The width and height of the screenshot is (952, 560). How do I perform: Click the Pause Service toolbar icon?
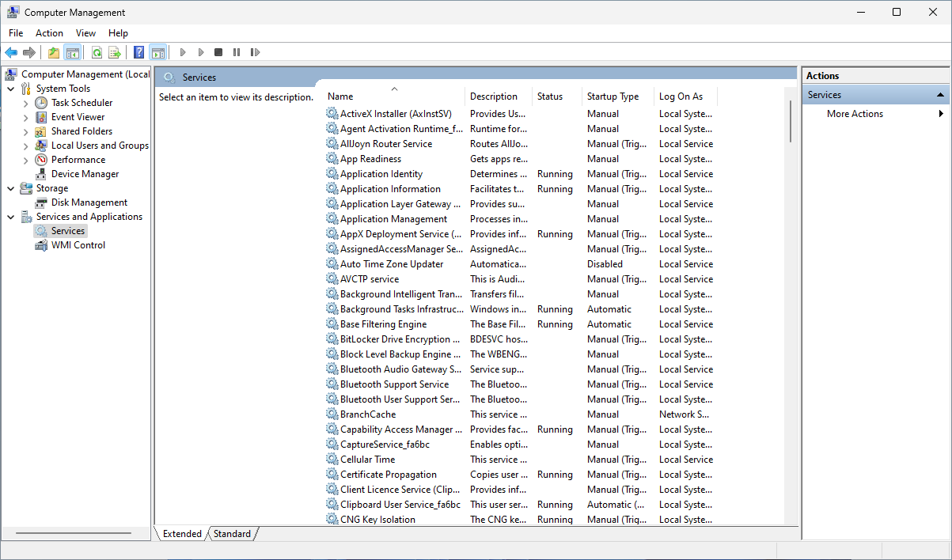[x=237, y=52]
